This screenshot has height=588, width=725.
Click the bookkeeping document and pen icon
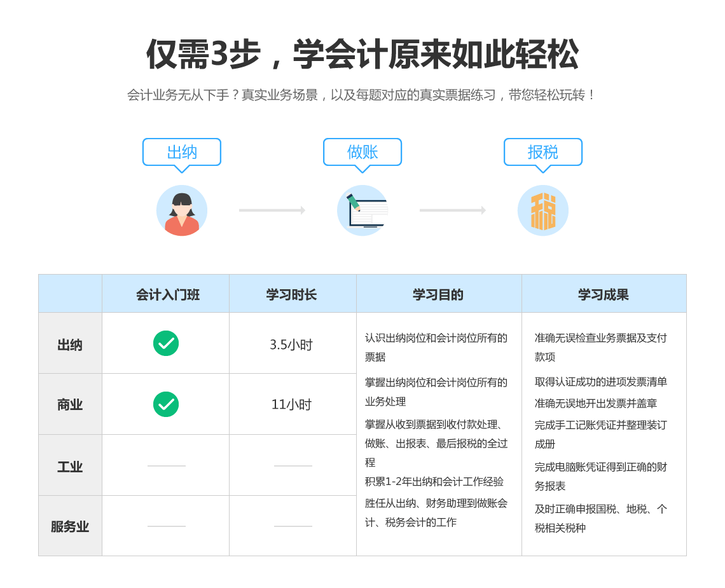click(x=362, y=210)
